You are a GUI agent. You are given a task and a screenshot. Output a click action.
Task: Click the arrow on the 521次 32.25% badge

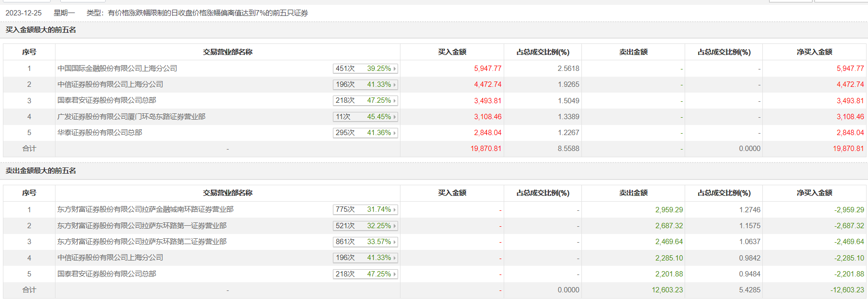point(395,226)
